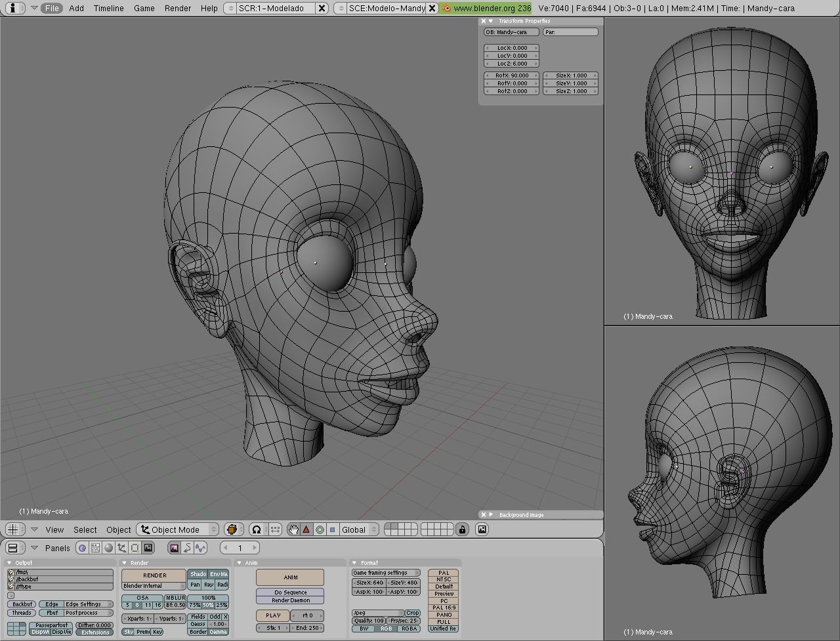Image resolution: width=840 pixels, height=641 pixels.
Task: Click the LocZ value field
Action: pyautogui.click(x=511, y=64)
